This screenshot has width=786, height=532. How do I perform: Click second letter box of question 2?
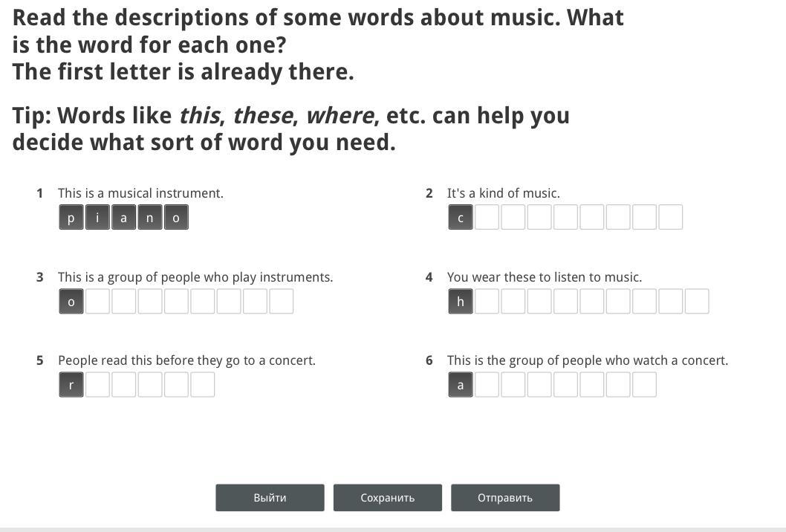487,218
